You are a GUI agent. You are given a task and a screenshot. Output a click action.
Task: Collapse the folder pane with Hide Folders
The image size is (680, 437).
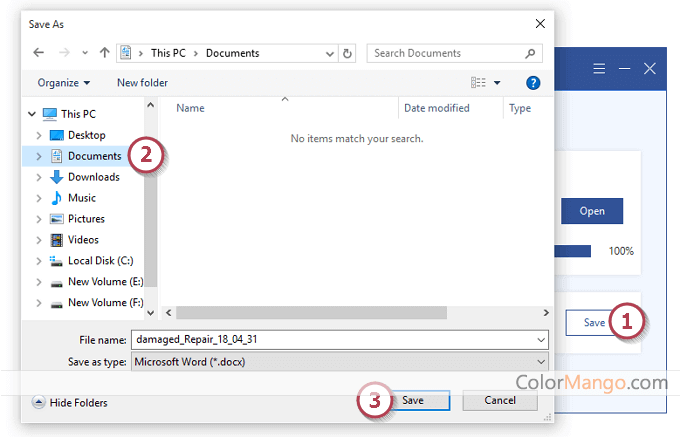pos(70,403)
